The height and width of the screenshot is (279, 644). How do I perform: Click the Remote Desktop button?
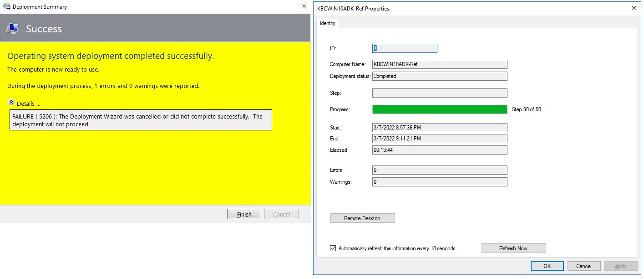click(362, 218)
